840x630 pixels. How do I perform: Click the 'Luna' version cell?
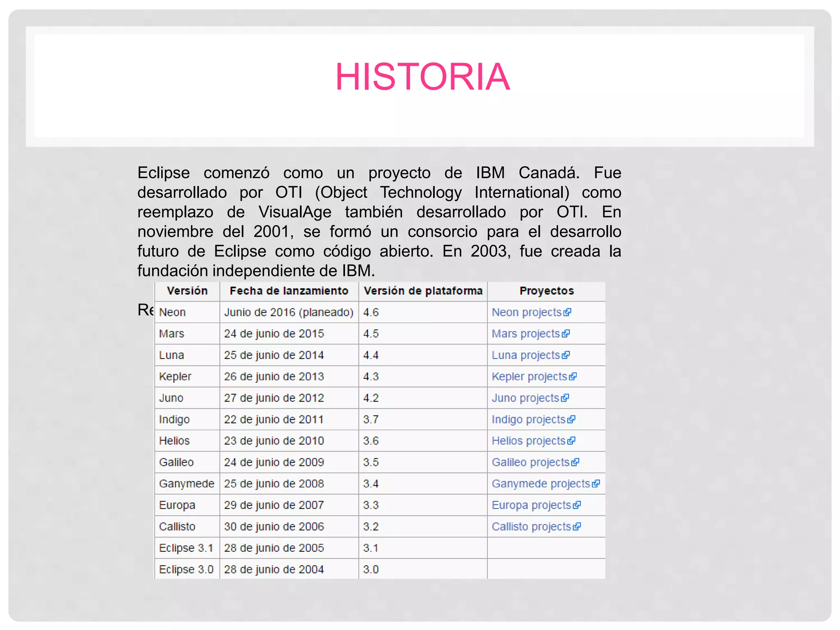click(x=187, y=355)
